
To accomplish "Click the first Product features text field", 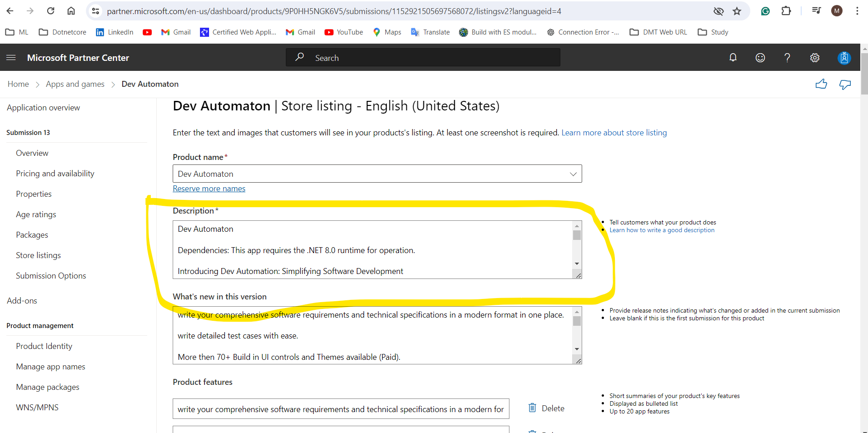I will (x=341, y=409).
